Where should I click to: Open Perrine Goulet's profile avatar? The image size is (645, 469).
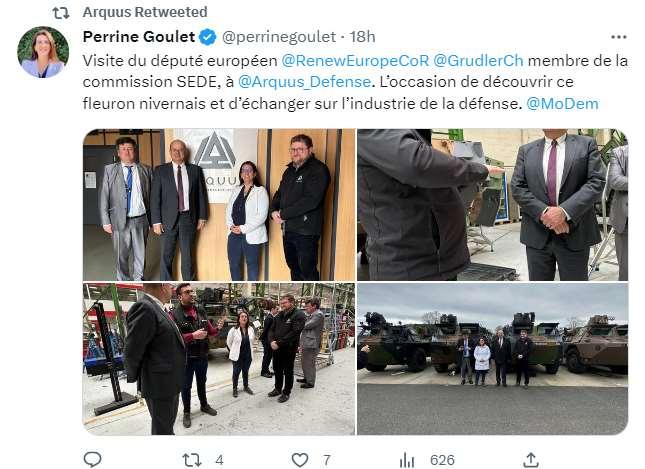point(43,52)
